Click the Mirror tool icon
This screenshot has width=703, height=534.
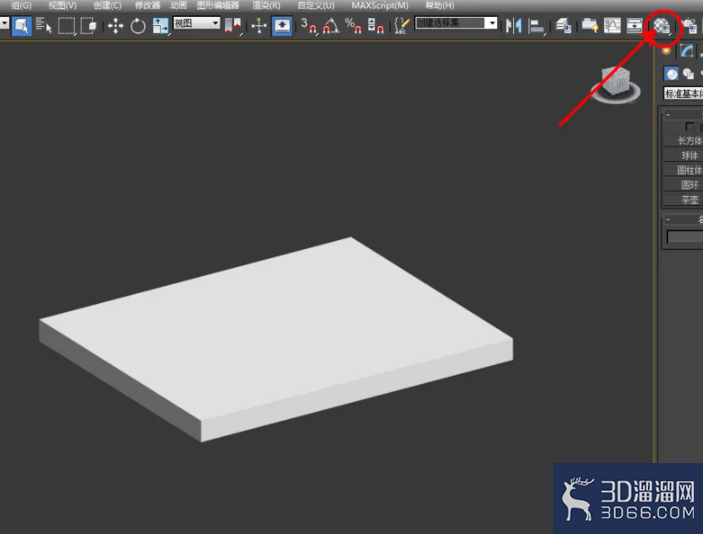(514, 26)
